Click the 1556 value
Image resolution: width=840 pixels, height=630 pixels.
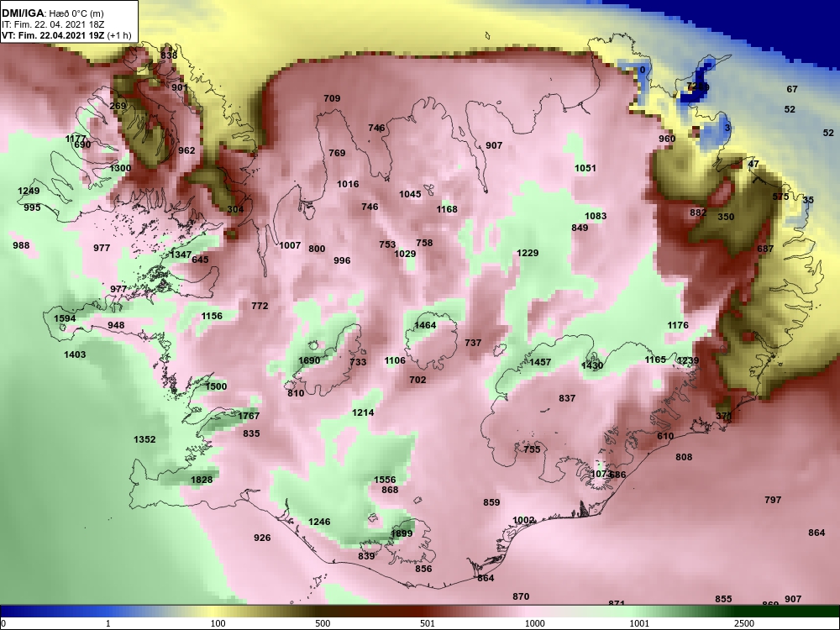point(385,480)
